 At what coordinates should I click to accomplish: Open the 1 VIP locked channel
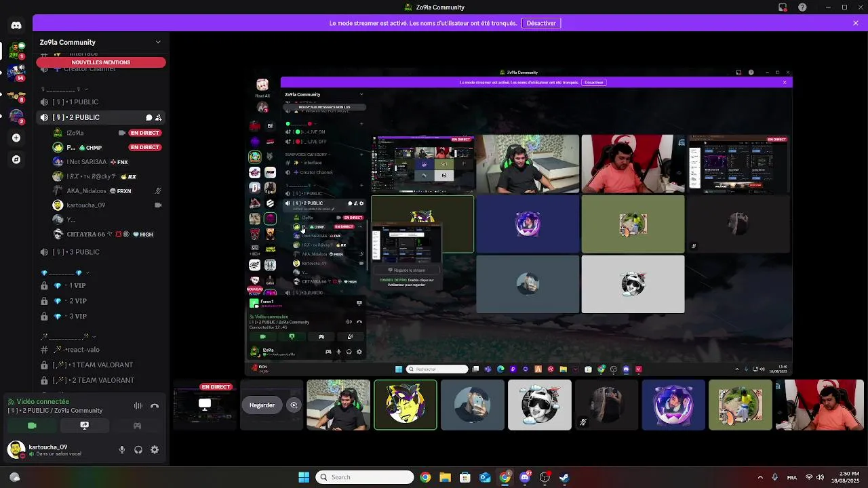101,285
